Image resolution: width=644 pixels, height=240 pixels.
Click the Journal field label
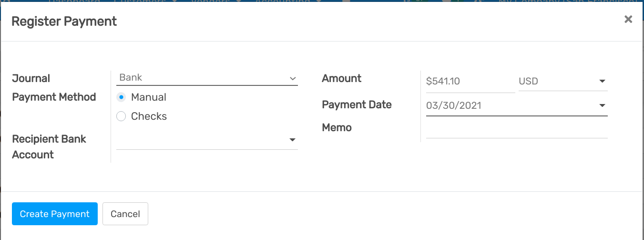31,78
